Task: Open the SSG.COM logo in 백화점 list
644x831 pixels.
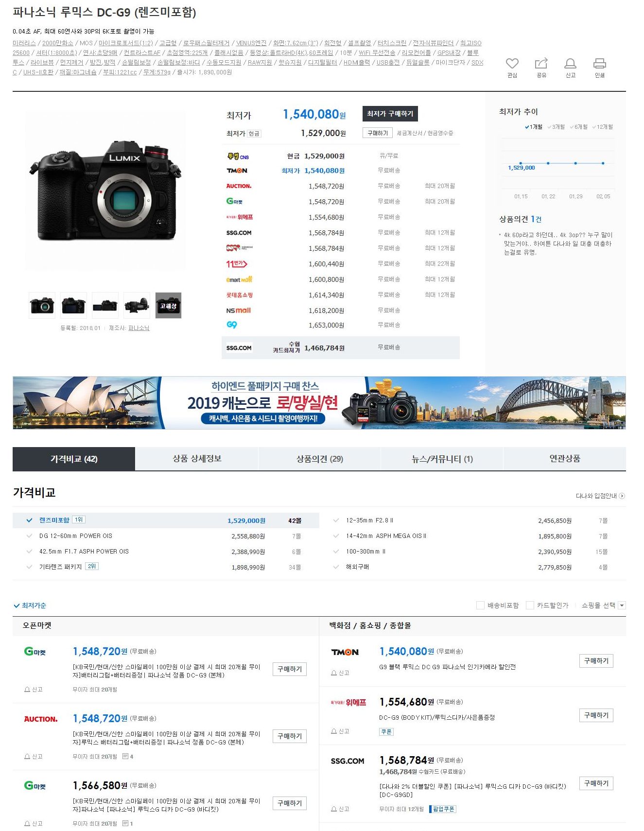Action: pos(348,761)
